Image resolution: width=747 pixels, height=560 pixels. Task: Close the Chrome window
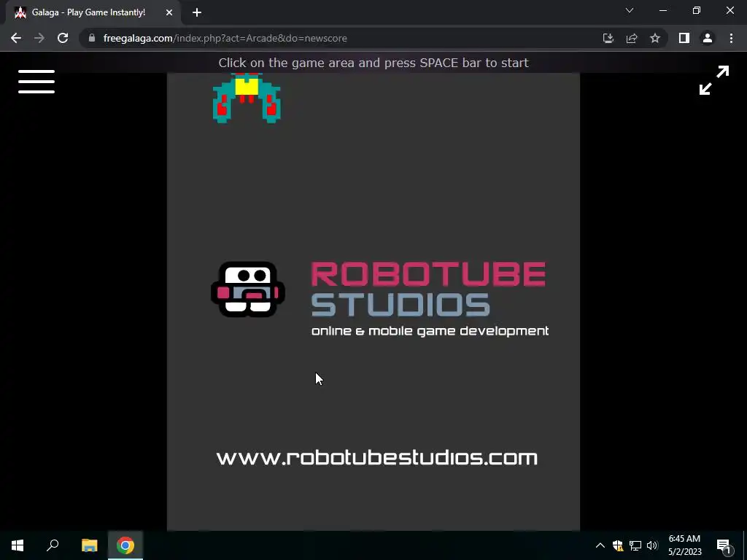[x=729, y=10]
